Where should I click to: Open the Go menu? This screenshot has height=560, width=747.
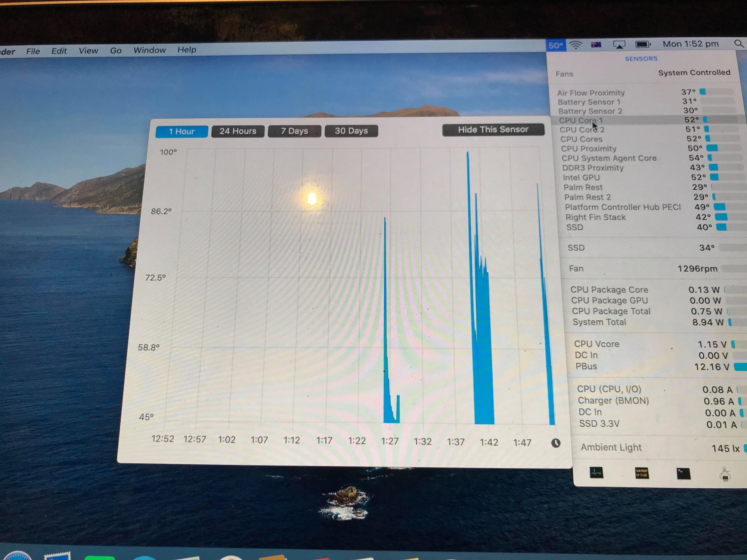pos(116,50)
